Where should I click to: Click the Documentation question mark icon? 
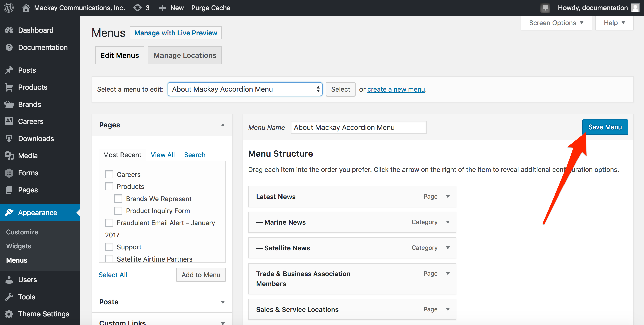pyautogui.click(x=9, y=47)
